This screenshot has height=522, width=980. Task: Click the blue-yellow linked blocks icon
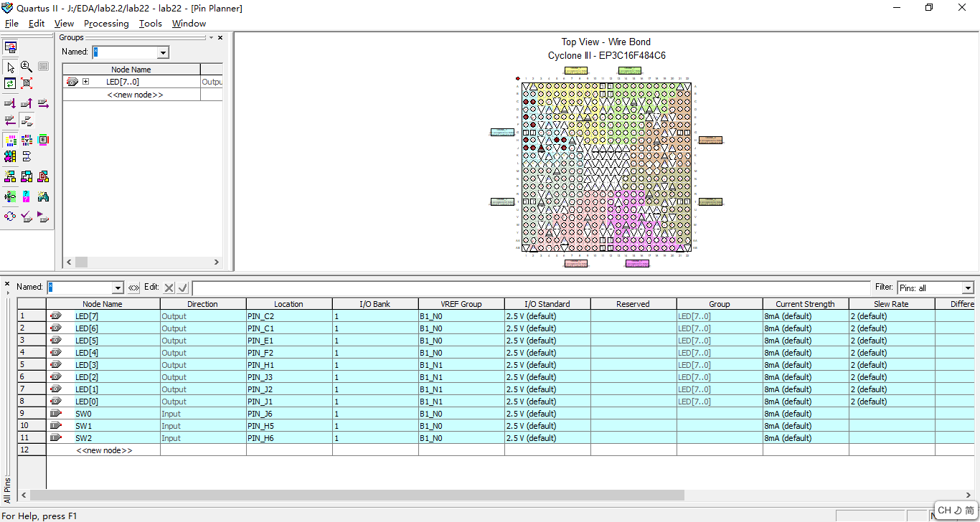tap(27, 176)
